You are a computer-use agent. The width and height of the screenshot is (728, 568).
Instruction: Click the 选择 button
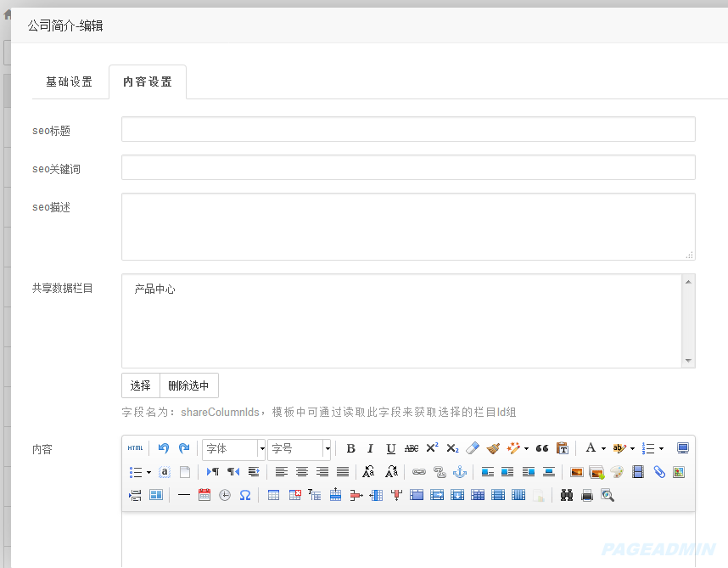(x=141, y=385)
